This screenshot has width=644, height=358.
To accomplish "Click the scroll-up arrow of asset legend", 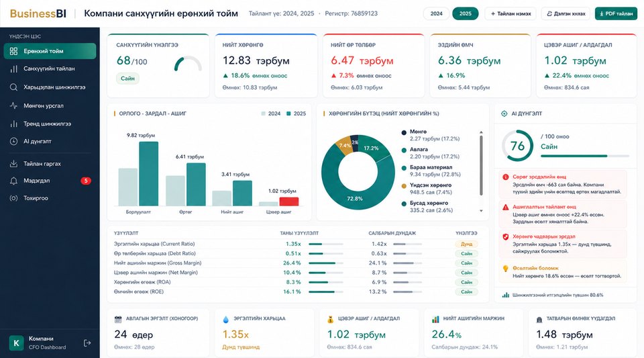I will (x=481, y=132).
